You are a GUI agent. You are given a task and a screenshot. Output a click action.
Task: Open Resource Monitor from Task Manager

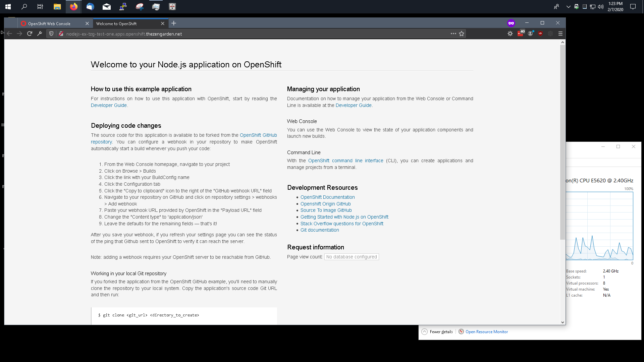[x=483, y=331]
